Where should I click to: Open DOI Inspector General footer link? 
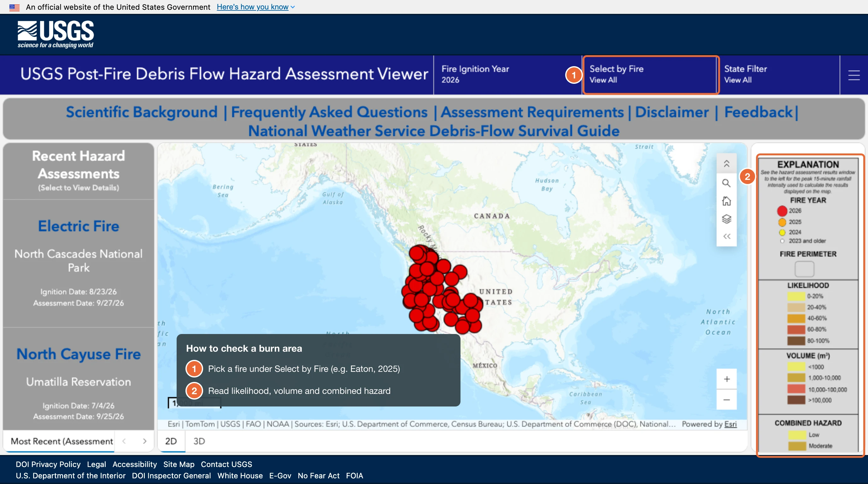pyautogui.click(x=171, y=475)
